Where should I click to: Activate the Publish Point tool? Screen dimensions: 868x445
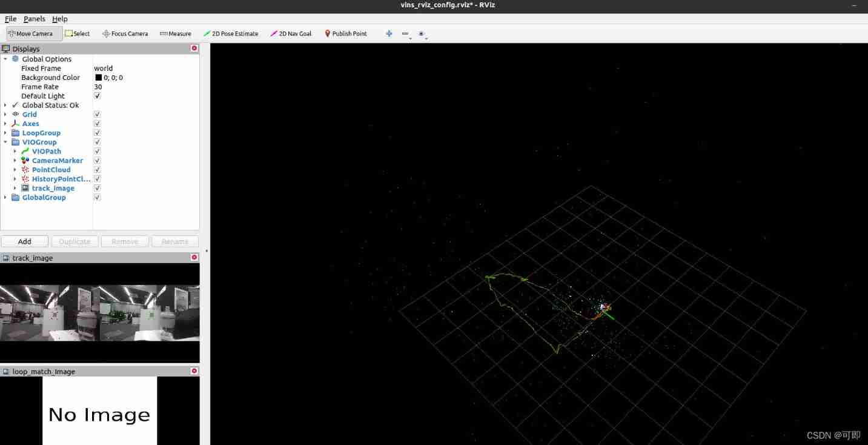click(345, 33)
